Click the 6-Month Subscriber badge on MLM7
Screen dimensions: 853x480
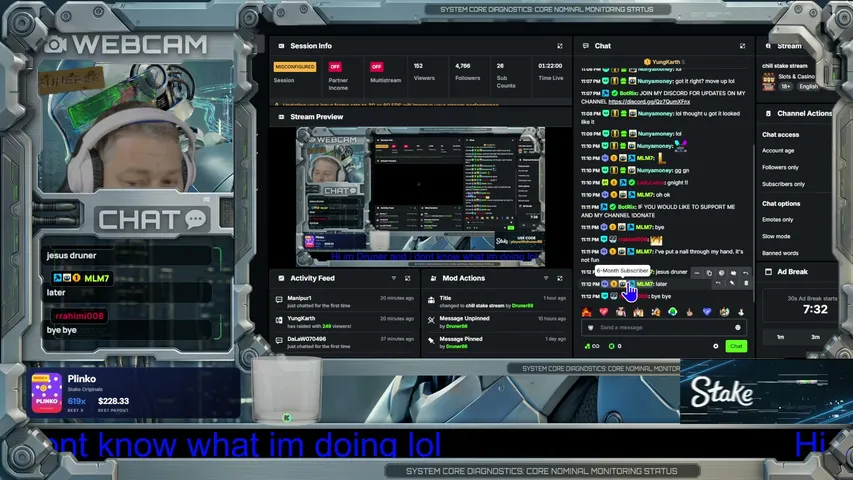click(622, 284)
